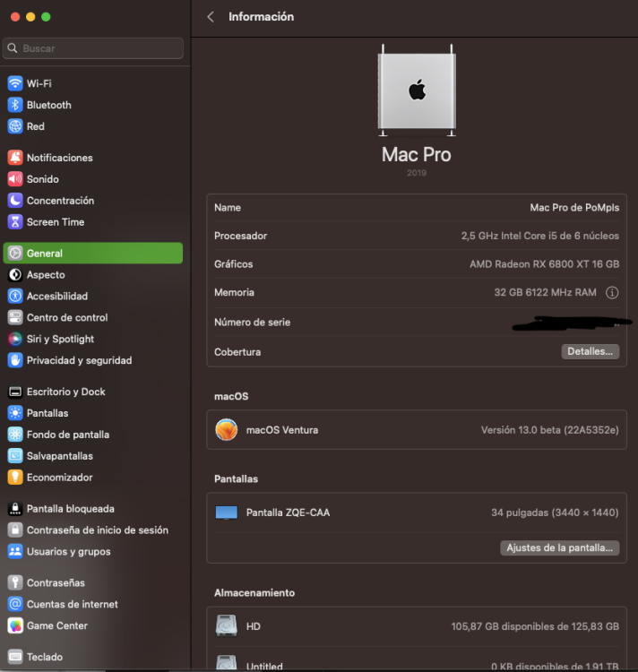Viewport: 638px width, 672px height.
Task: Open Centro de control icon
Action: tap(15, 317)
